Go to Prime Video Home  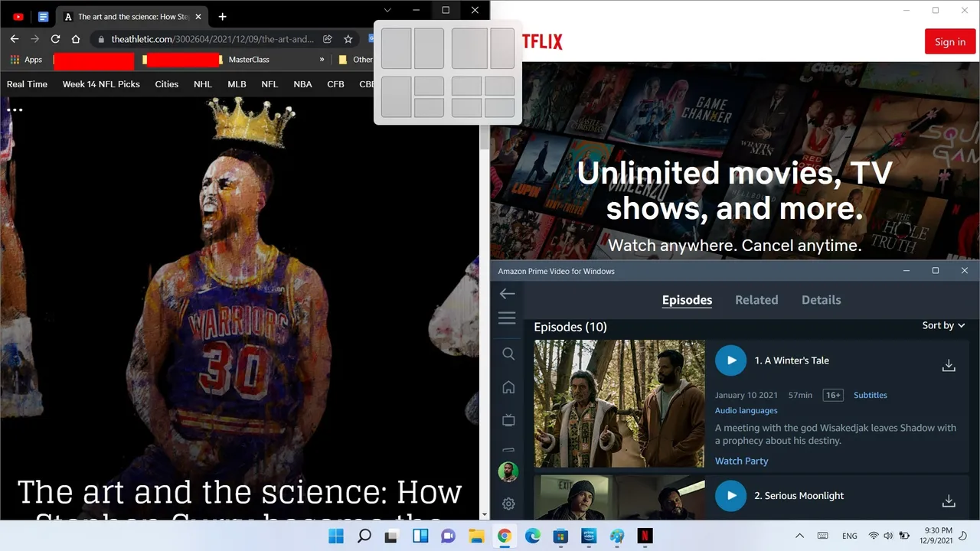[508, 387]
